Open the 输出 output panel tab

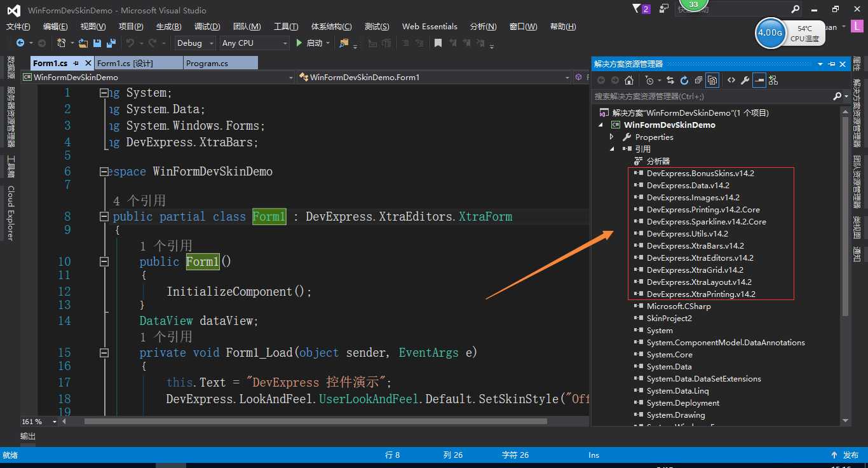tap(28, 436)
